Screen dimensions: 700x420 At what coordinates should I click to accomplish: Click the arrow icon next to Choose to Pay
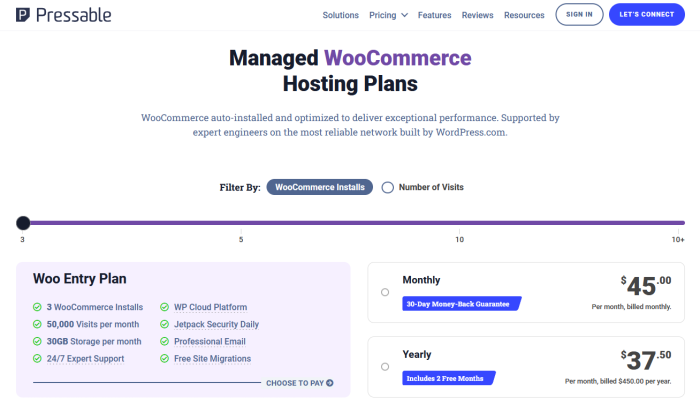point(329,383)
